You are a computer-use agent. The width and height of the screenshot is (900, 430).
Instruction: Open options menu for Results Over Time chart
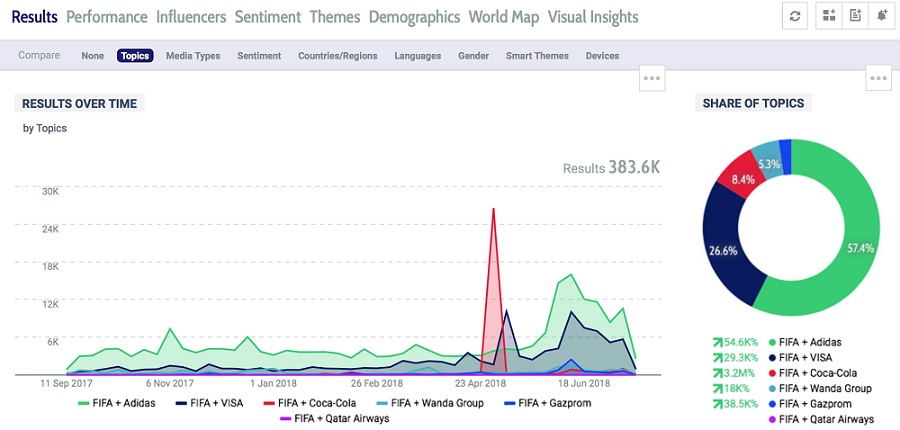(652, 79)
